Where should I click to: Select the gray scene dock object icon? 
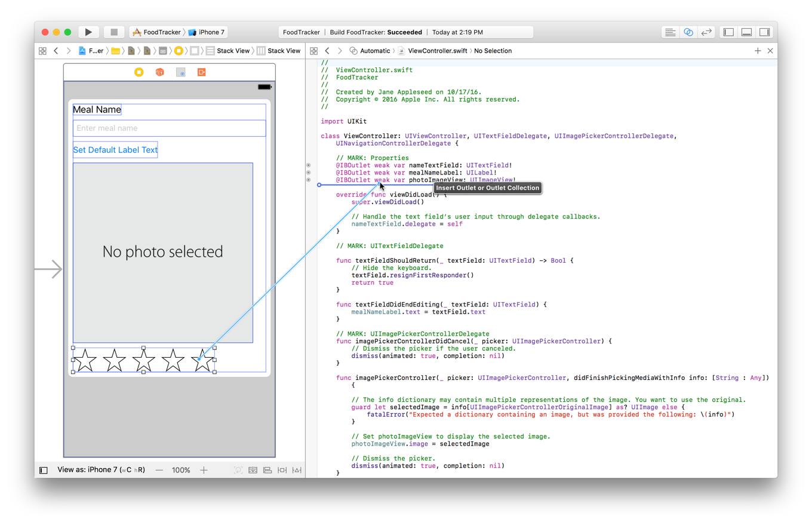click(x=180, y=72)
